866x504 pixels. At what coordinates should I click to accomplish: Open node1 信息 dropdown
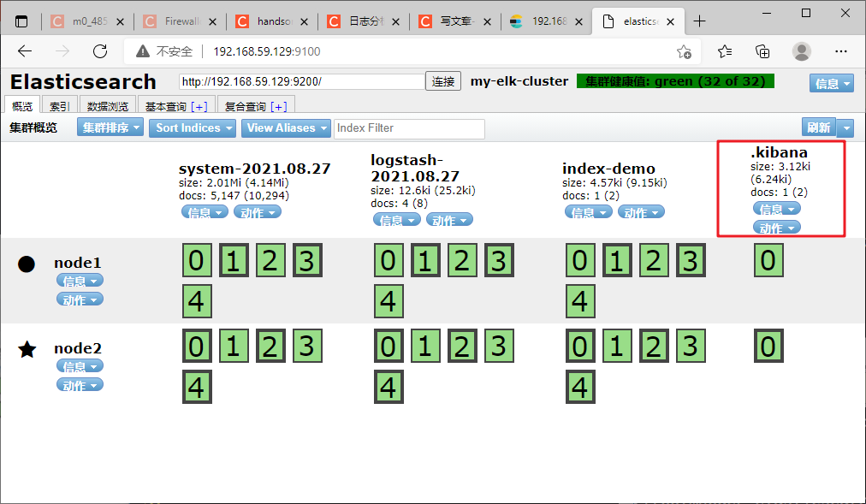click(80, 281)
